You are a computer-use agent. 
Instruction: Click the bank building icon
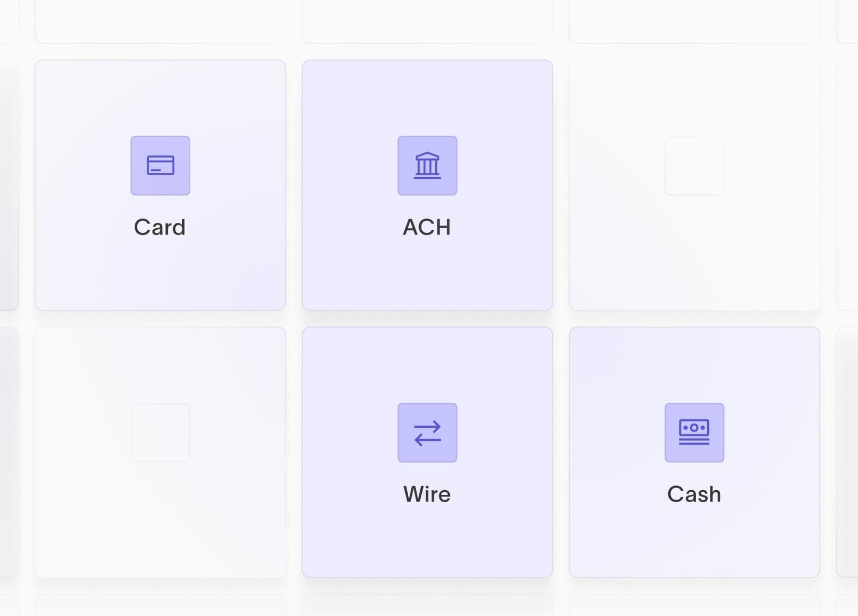pos(427,166)
